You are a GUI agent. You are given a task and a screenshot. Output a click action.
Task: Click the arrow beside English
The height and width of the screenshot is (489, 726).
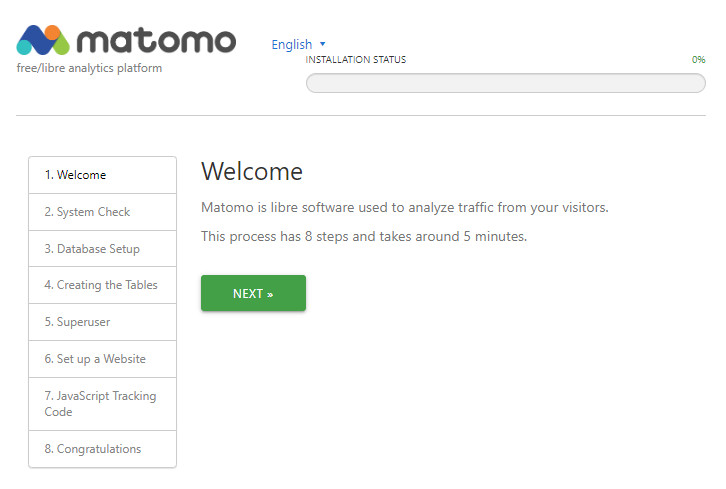pyautogui.click(x=323, y=45)
